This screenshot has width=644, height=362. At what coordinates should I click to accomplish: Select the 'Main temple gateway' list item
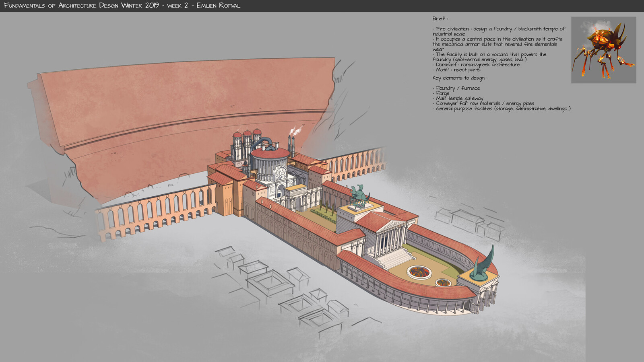click(458, 99)
